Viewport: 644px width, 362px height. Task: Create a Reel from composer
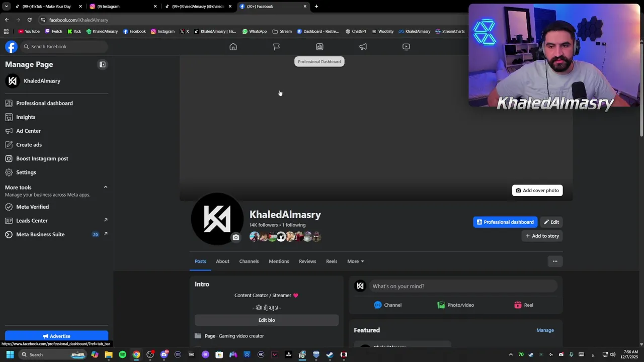click(x=524, y=305)
